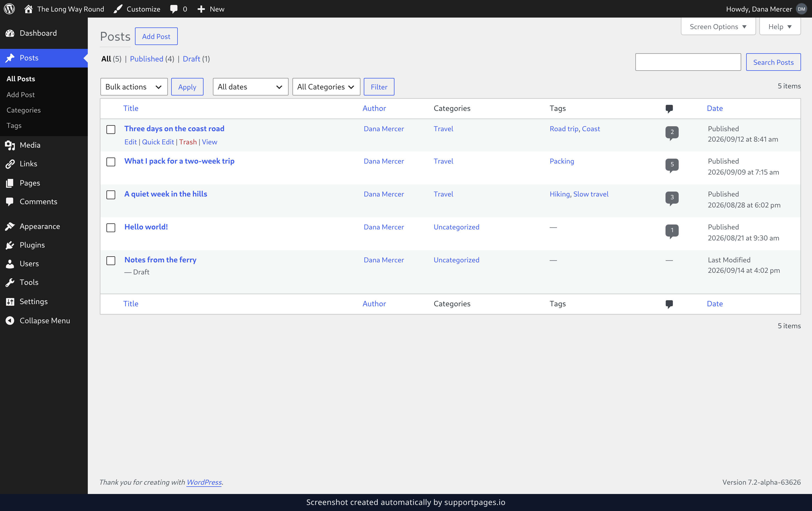Click the Appearance brush icon
The width and height of the screenshot is (812, 511).
(10, 226)
